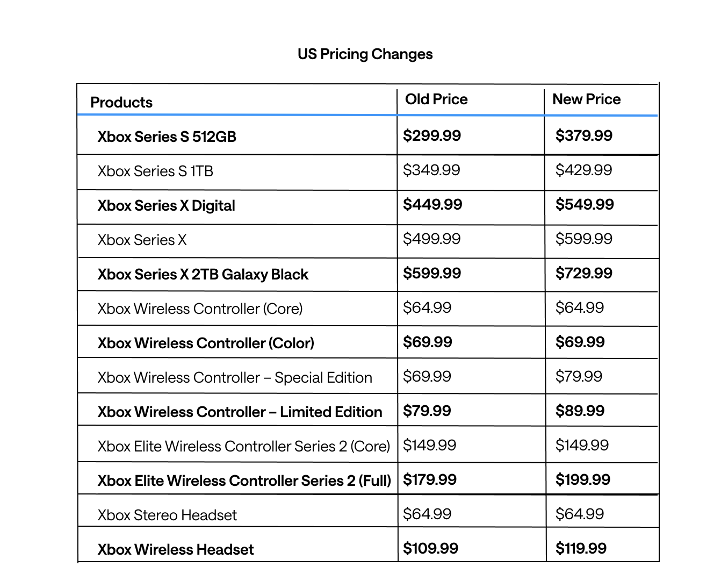This screenshot has width=721, height=588.
Task: Select the Xbox Series S 512GB row label
Action: pyautogui.click(x=167, y=137)
